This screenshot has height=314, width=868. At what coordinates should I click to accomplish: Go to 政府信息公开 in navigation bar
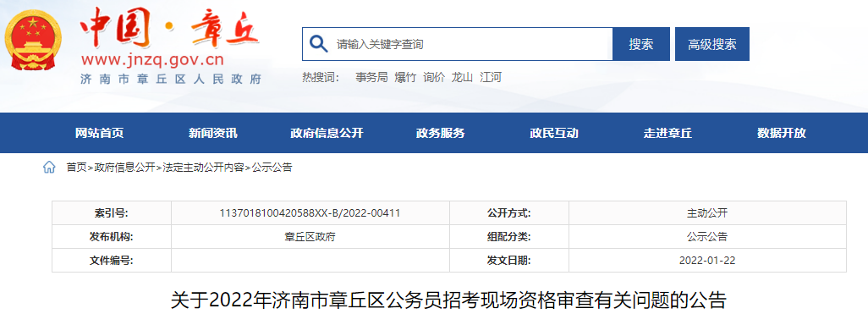(x=327, y=133)
